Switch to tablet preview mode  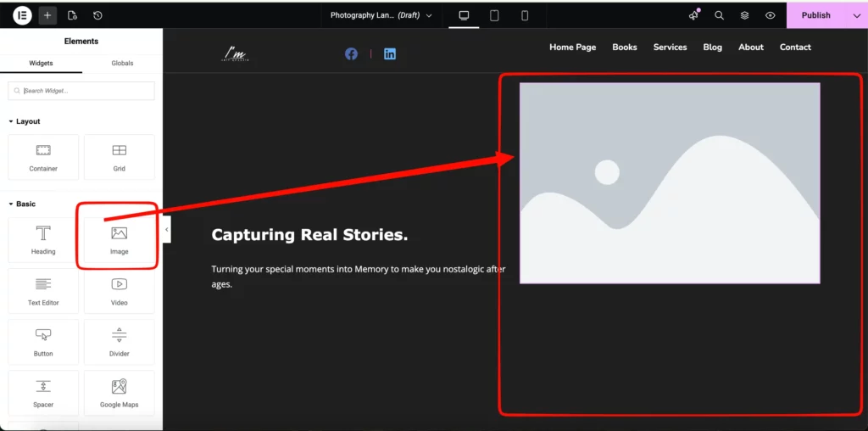(x=494, y=15)
